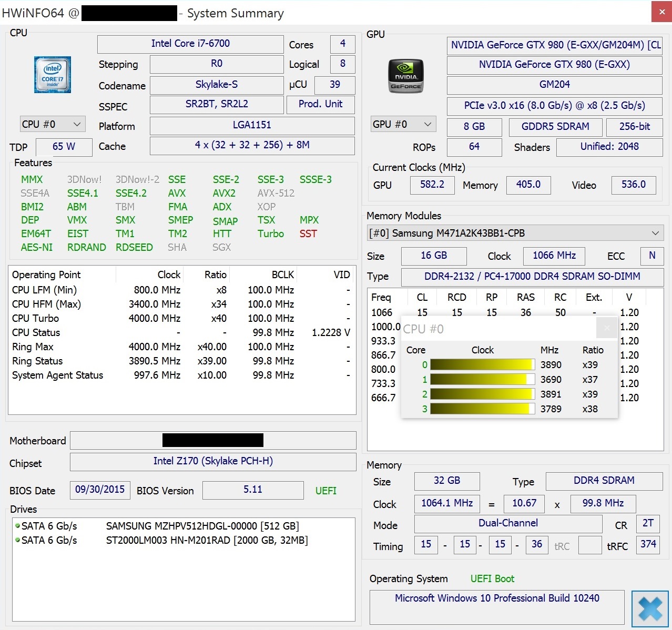Click the grayed-out AVX-512 feature label
This screenshot has width=672, height=630.
click(x=276, y=194)
